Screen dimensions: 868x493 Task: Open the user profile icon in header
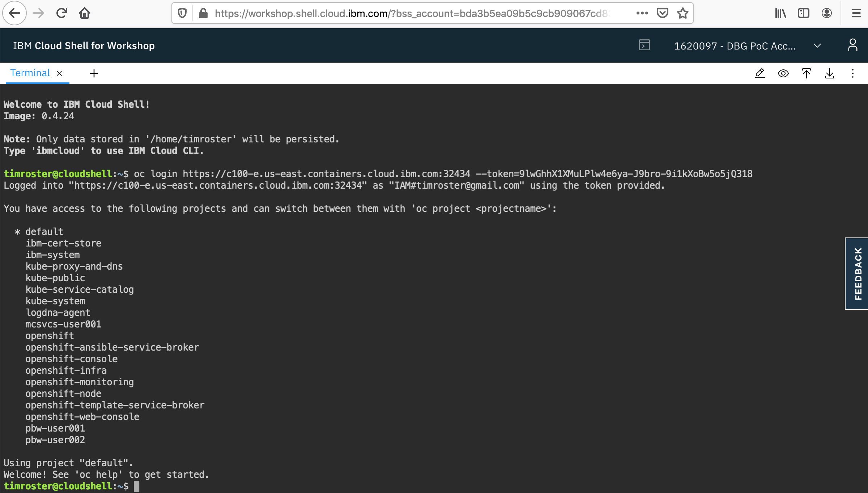point(852,46)
